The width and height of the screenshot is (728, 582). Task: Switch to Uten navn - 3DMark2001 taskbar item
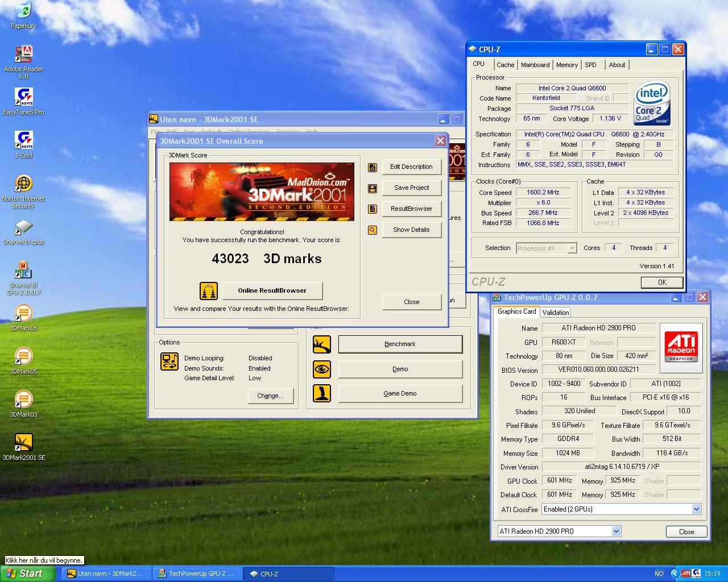[106, 574]
